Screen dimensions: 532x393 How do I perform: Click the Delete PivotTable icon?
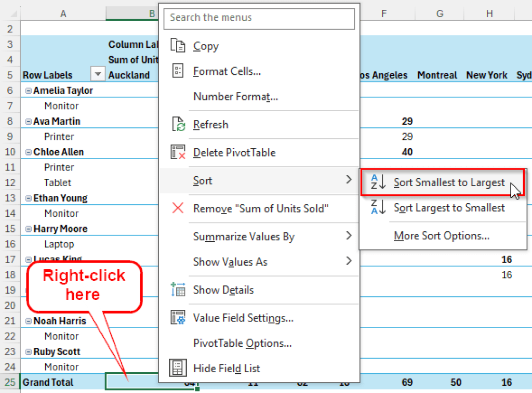click(177, 152)
